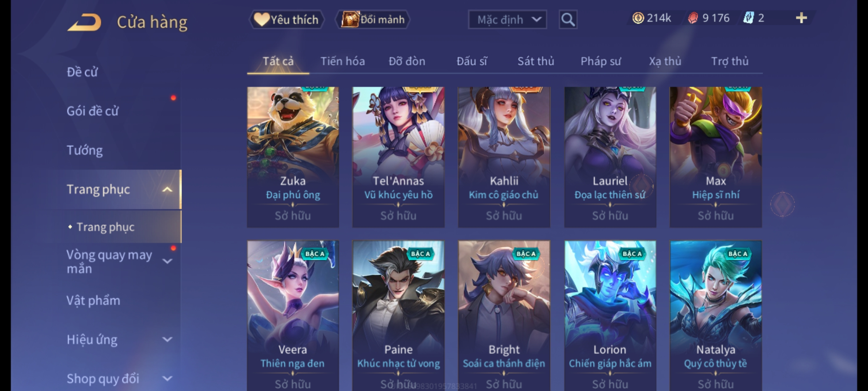Tap the plus icon to add currency

[801, 18]
